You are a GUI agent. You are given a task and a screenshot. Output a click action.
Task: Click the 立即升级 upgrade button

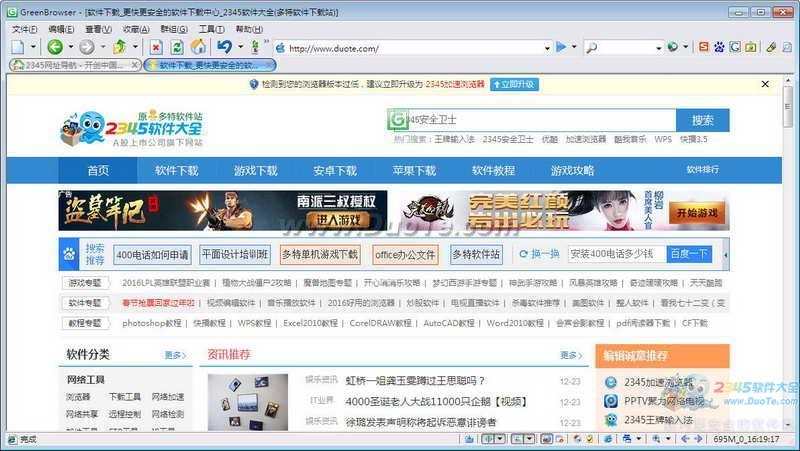[515, 85]
